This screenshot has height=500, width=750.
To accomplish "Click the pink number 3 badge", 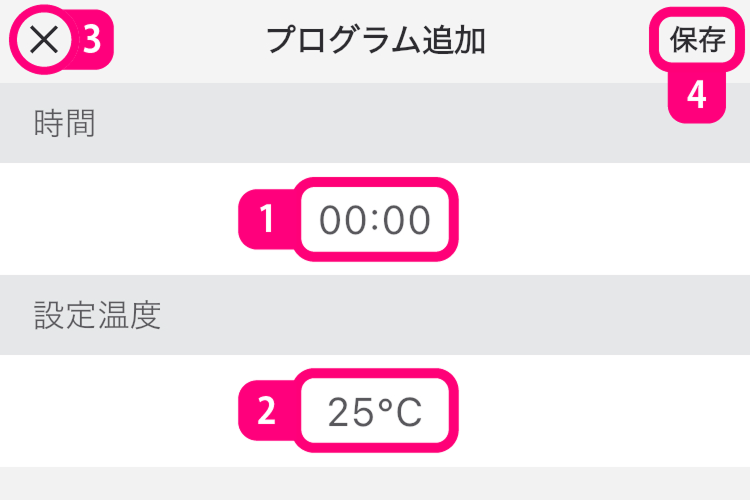I will coord(91,40).
